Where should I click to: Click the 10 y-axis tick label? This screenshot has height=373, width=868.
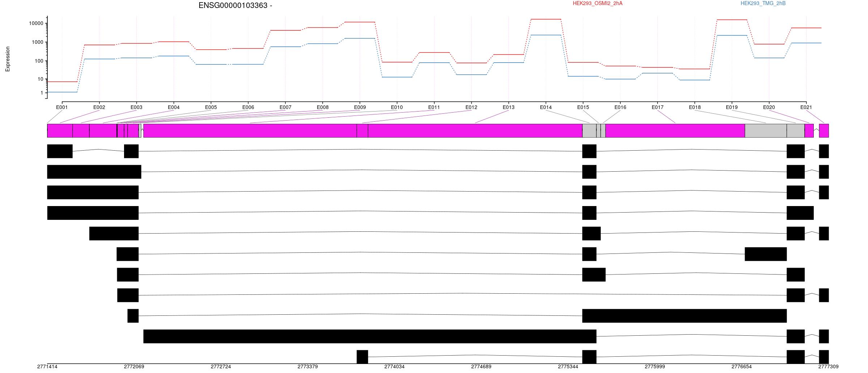pos(40,79)
